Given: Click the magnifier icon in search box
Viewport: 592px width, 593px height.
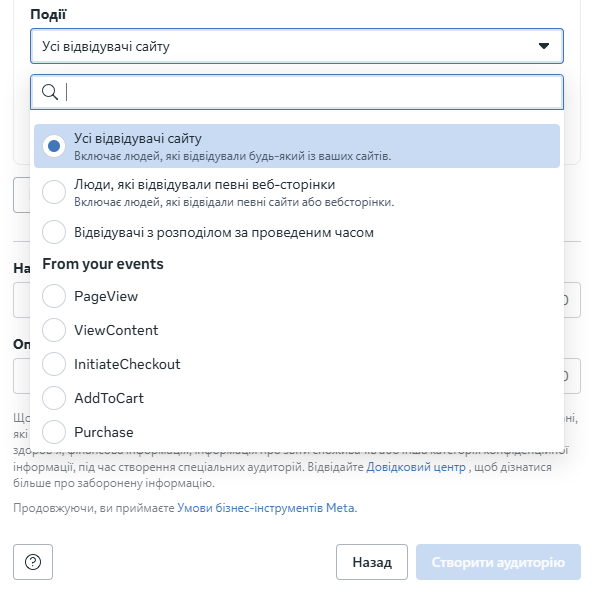Looking at the screenshot, I should (x=50, y=92).
